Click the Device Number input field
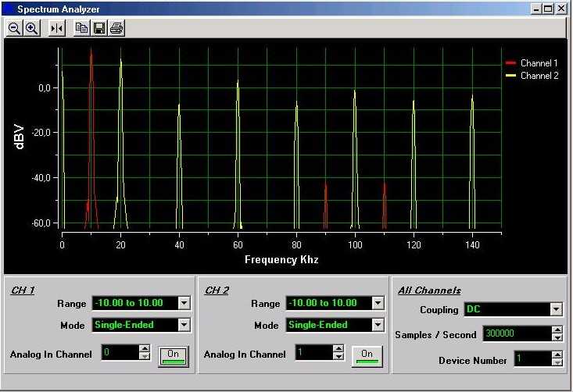 pyautogui.click(x=533, y=358)
